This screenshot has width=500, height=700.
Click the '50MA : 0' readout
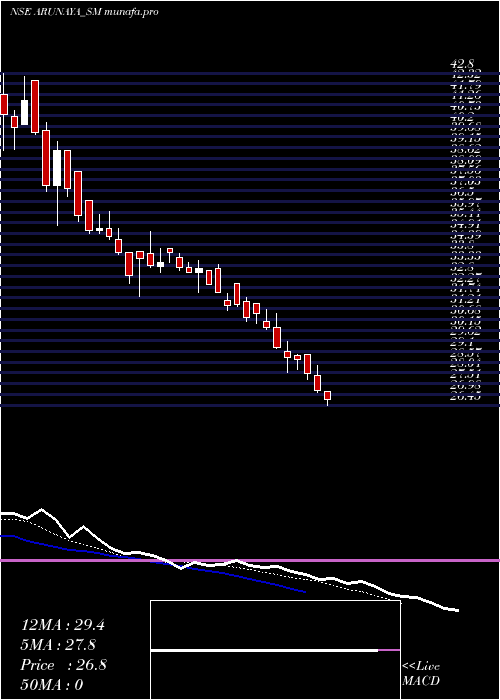coord(52,685)
